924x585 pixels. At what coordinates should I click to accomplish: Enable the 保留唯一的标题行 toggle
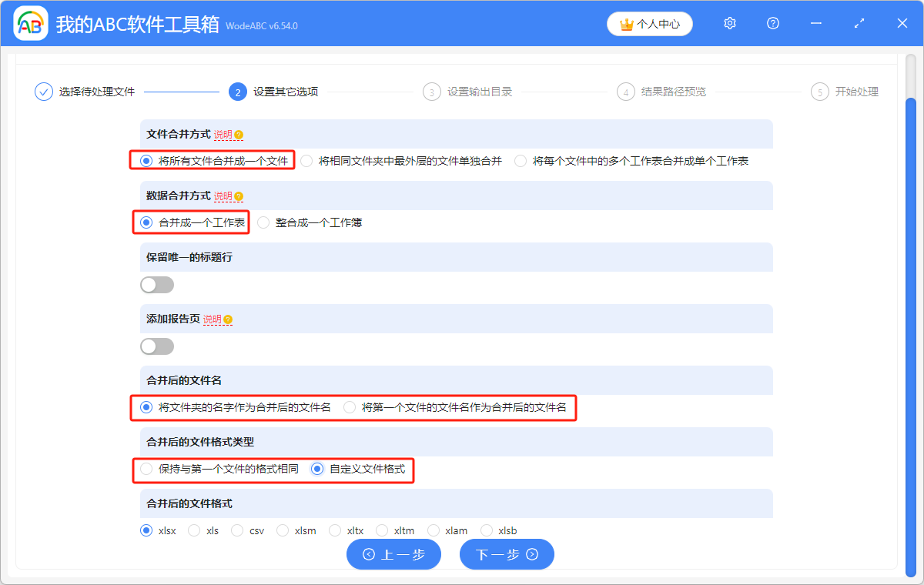(x=157, y=284)
